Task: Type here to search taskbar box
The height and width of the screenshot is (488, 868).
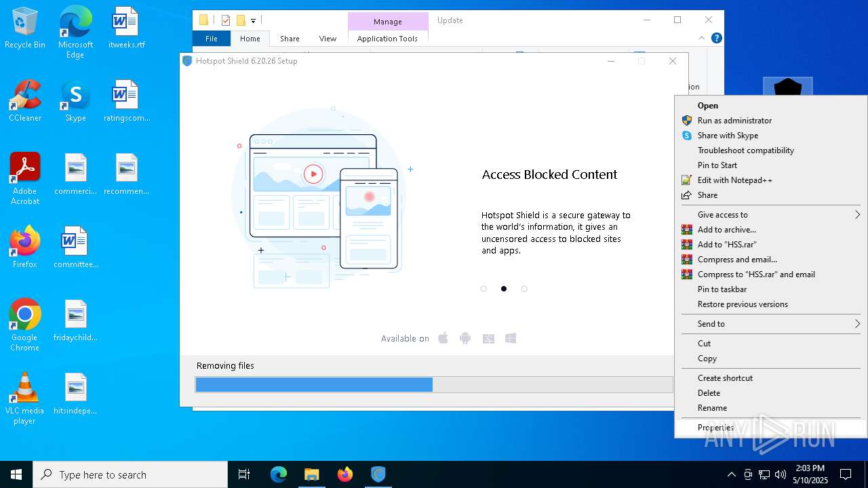Action: [130, 474]
